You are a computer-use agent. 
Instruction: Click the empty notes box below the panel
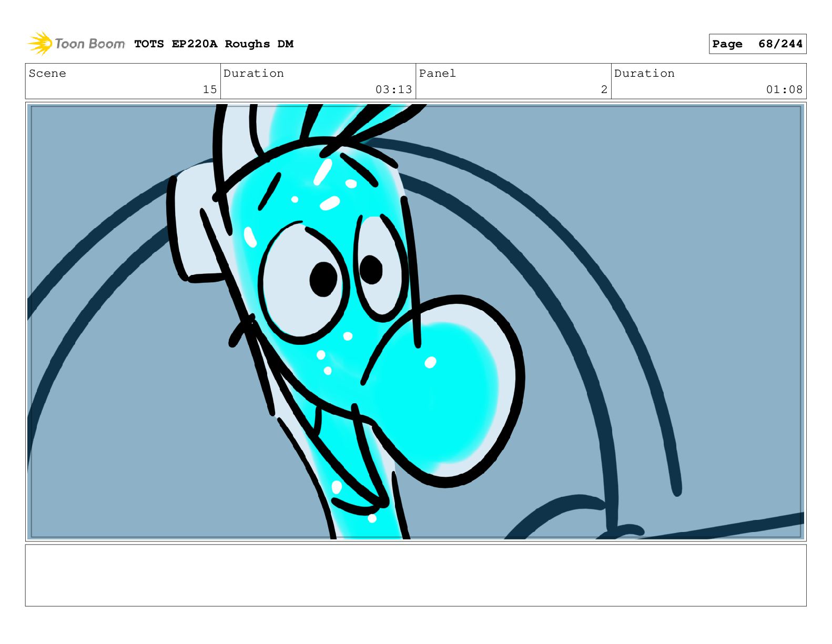415,576
